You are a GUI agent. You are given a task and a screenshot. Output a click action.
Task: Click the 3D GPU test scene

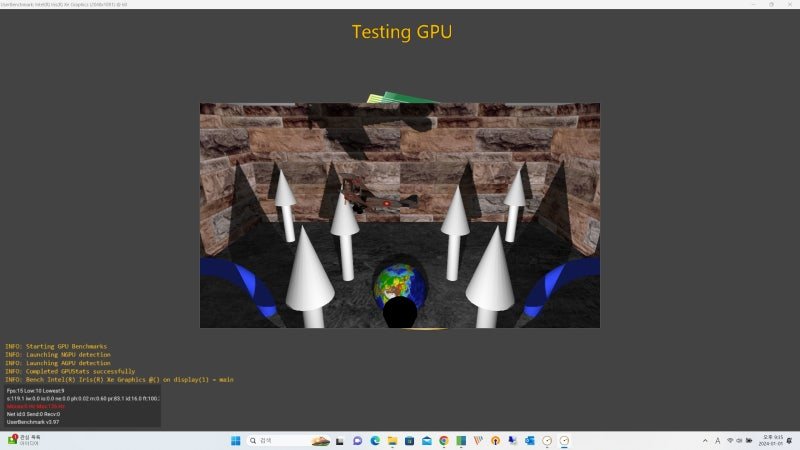[400, 215]
